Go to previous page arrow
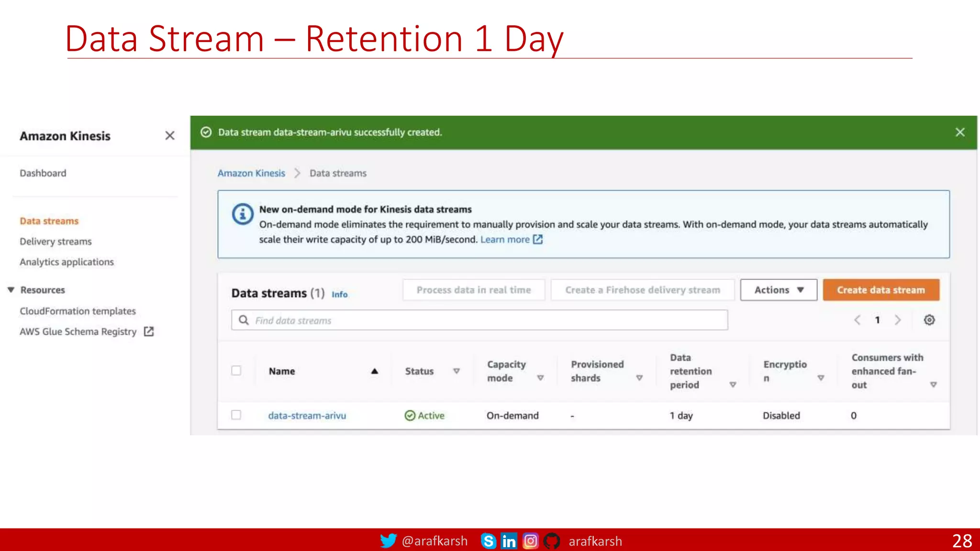Image resolution: width=980 pixels, height=551 pixels. coord(857,320)
